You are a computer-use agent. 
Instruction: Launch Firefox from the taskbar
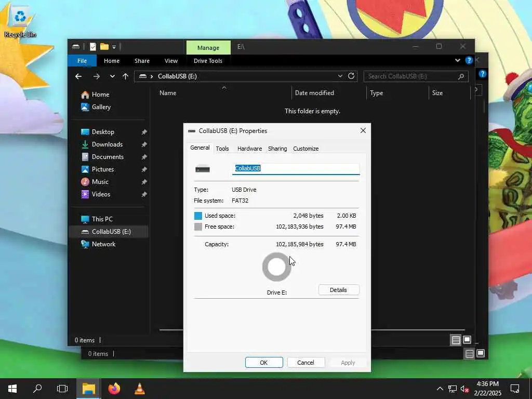point(114,389)
